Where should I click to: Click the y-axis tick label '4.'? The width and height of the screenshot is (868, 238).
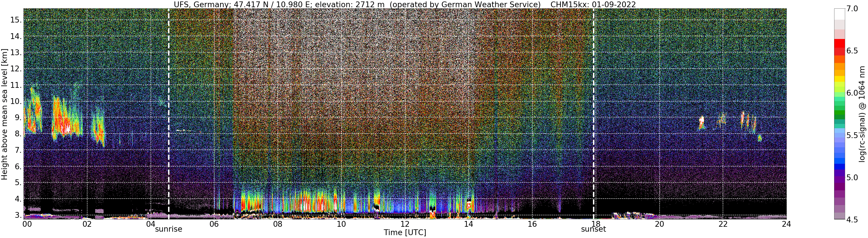[18, 199]
